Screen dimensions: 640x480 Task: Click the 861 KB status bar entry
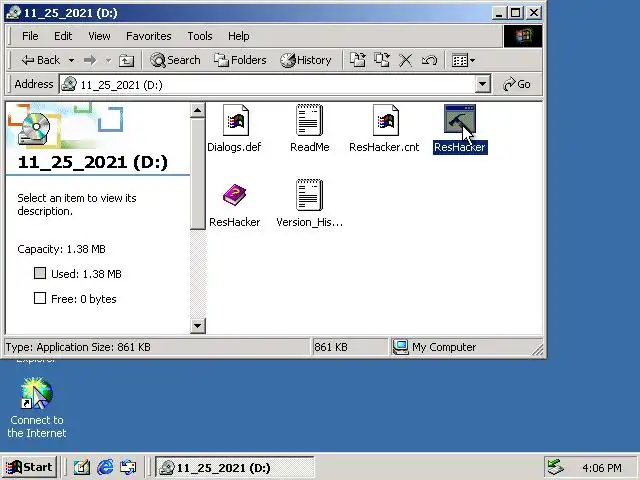click(x=331, y=347)
